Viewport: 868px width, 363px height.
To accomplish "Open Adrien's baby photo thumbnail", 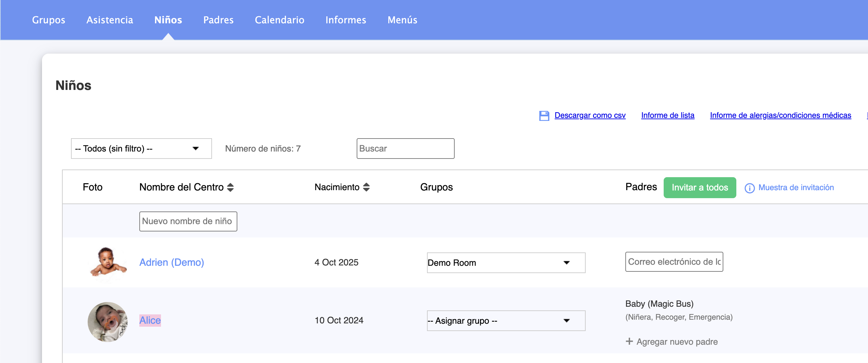I will [x=107, y=262].
